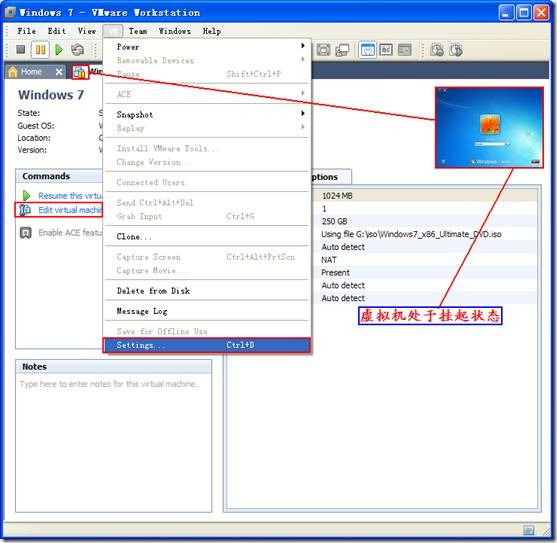Click the Reset toolbar icon
557x543 pixels.
click(x=77, y=50)
